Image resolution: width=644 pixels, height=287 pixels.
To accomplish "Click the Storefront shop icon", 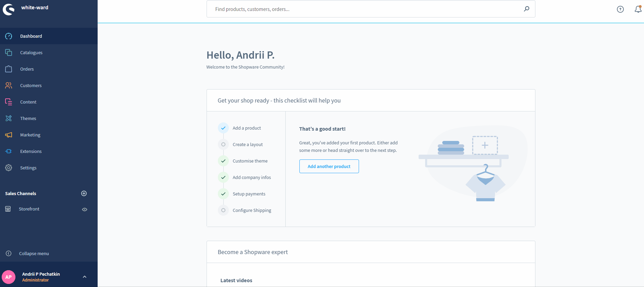I will click(8, 209).
